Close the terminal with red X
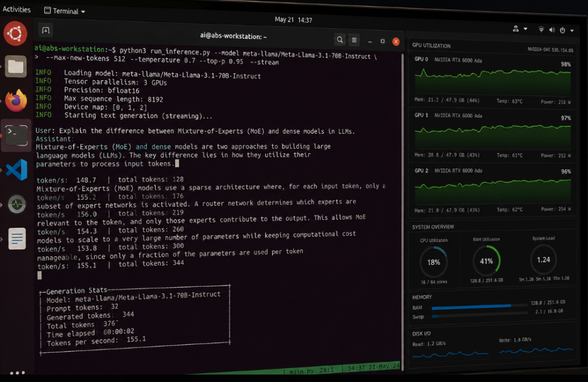 (x=396, y=41)
